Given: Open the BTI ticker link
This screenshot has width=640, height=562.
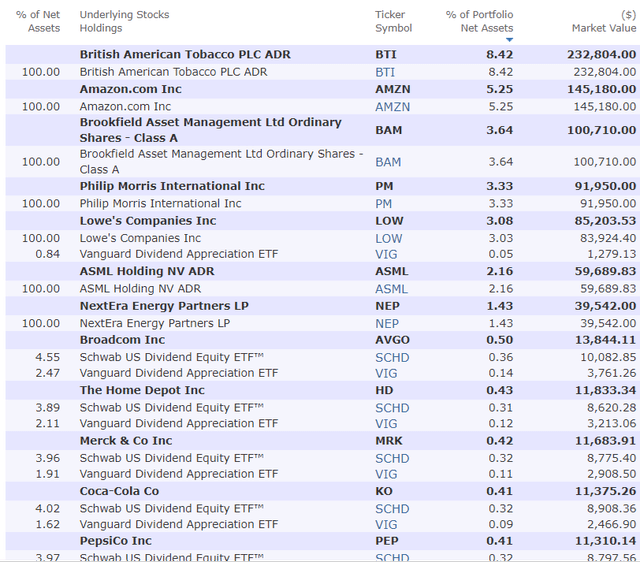Looking at the screenshot, I should point(385,72).
